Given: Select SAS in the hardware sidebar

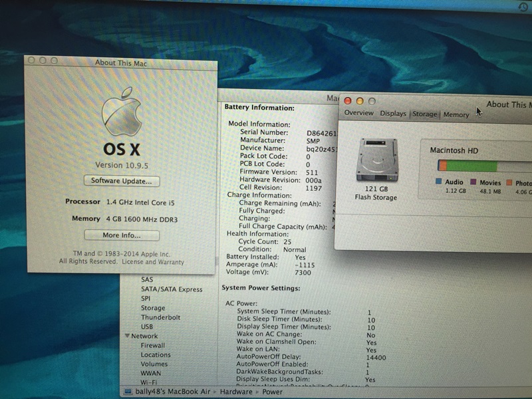Looking at the screenshot, I should pos(147,279).
